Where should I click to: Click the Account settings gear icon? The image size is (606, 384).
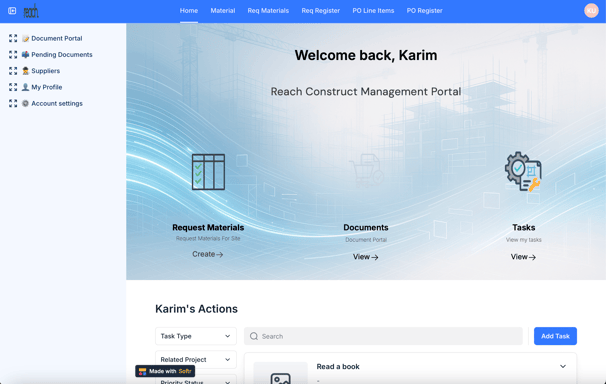click(26, 103)
